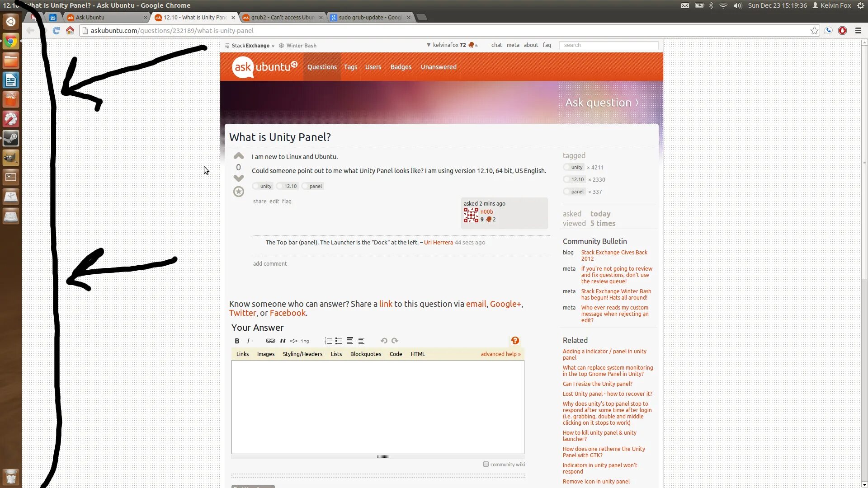Open the Unanswered navigation item
Image resolution: width=868 pixels, height=488 pixels.
click(x=439, y=67)
